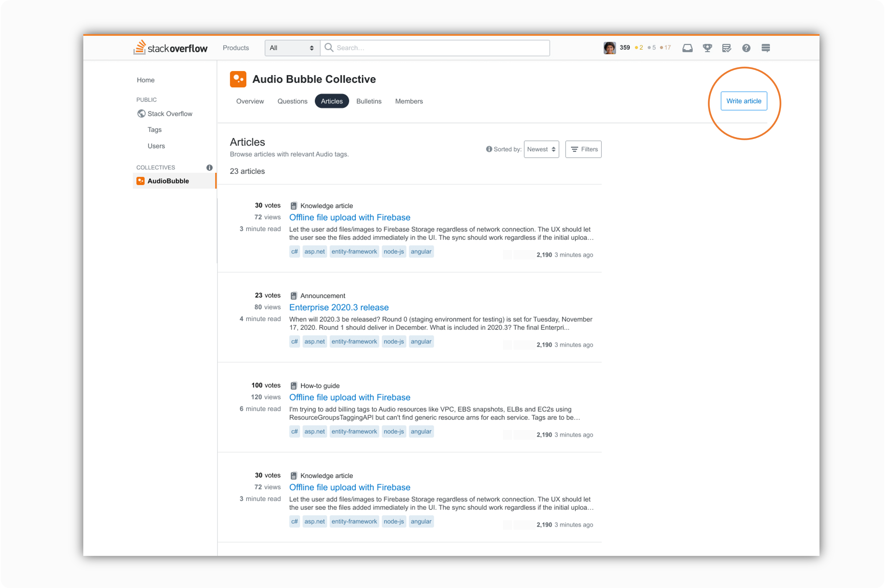Image resolution: width=885 pixels, height=588 pixels.
Task: Click asp.net tag under the How-to guide article
Action: (315, 432)
